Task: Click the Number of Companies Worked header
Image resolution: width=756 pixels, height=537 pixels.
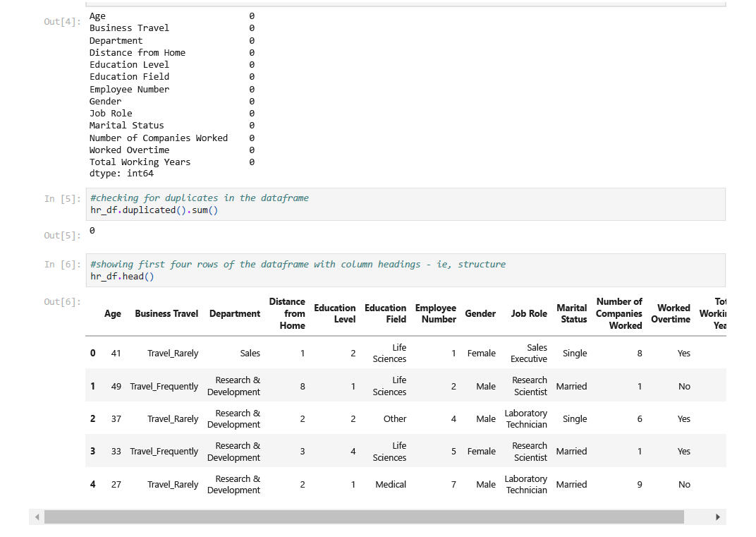Action: click(619, 313)
